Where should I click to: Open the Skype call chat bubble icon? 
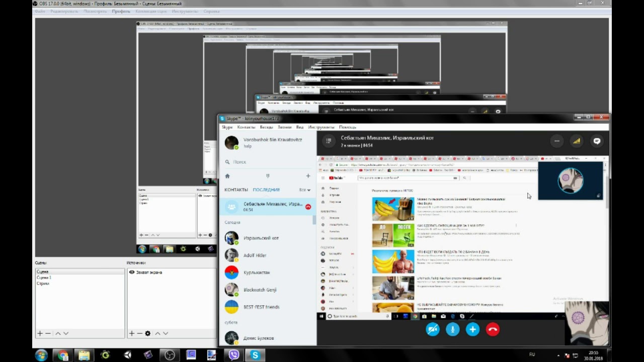tap(597, 141)
